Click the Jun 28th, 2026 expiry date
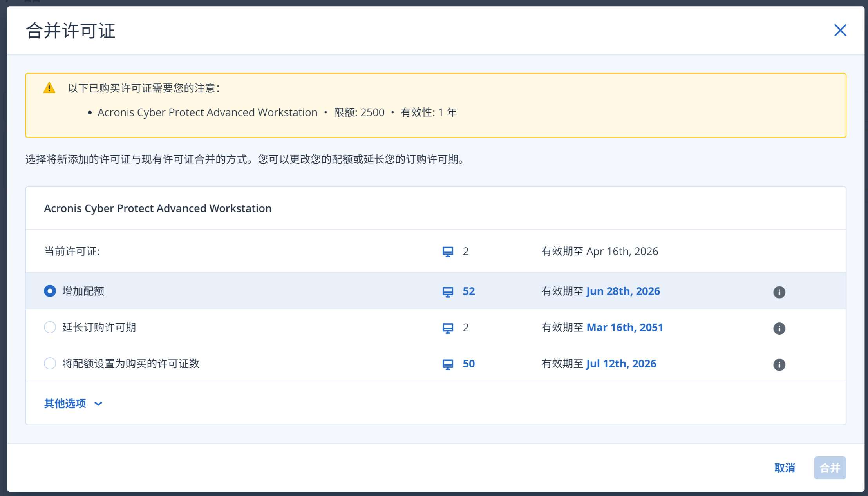 click(x=623, y=291)
